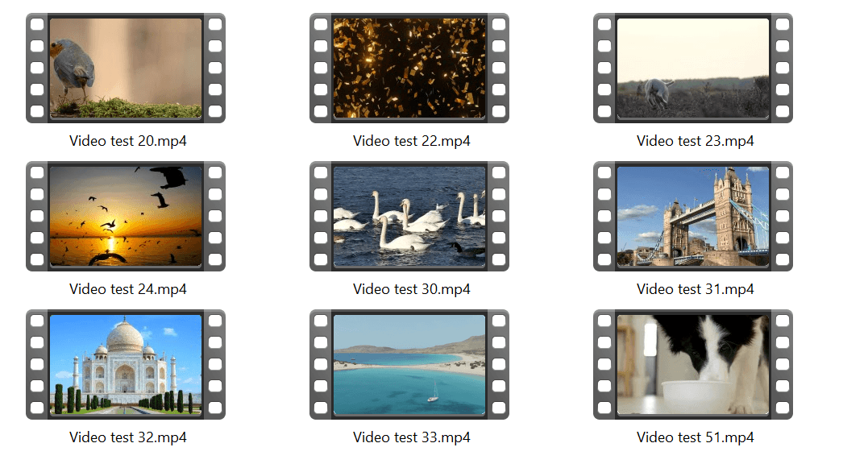Click the label Video test 23.mp4
Viewport: 868px width, 468px height.
pos(696,141)
